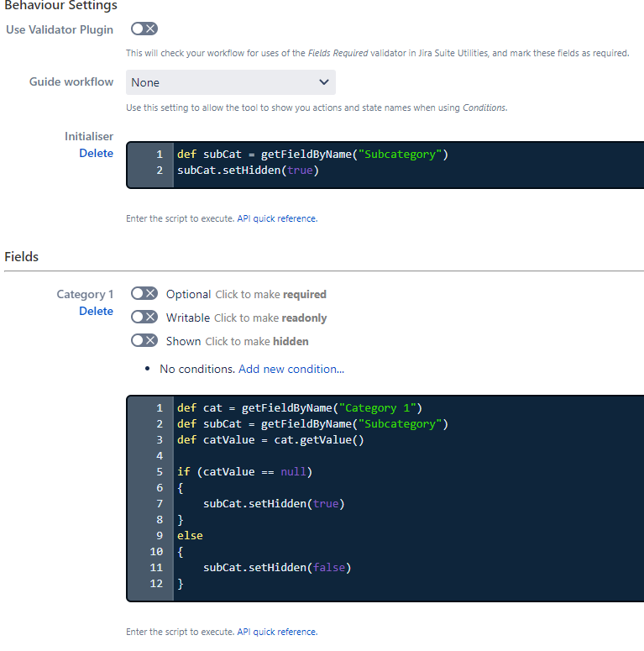Delete the Initialiser script
Screen dimensions: 644x651
point(96,153)
